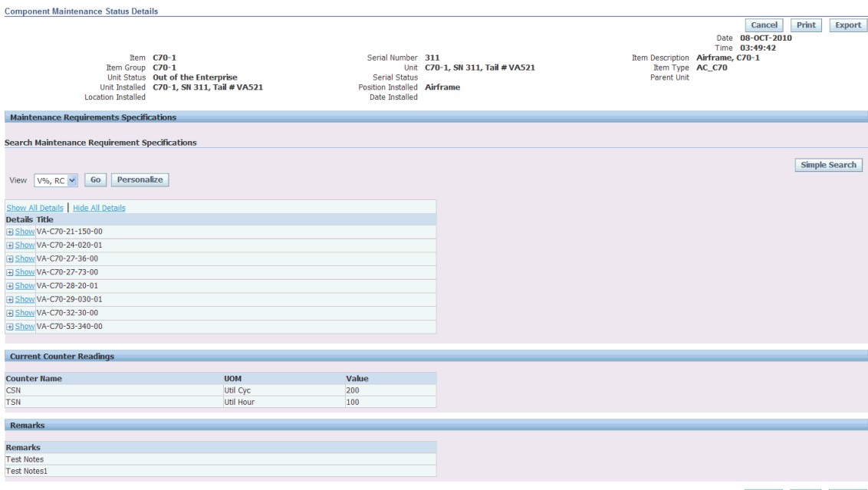Switch to Simple Search

[x=828, y=165]
